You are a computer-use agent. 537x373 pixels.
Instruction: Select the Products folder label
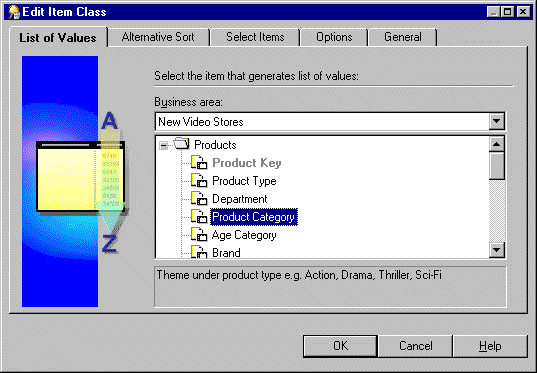click(x=215, y=145)
